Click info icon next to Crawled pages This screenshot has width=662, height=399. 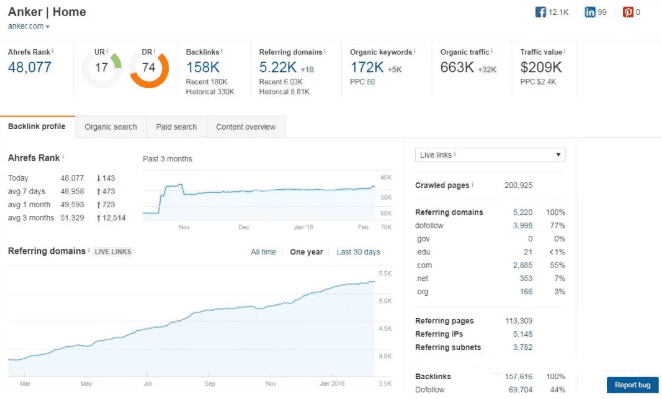(472, 185)
